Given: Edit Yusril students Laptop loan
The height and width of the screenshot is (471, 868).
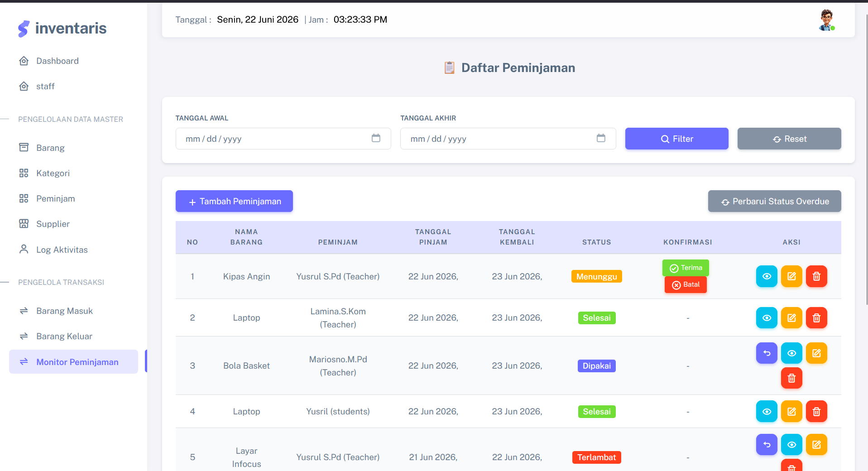Looking at the screenshot, I should (791, 412).
